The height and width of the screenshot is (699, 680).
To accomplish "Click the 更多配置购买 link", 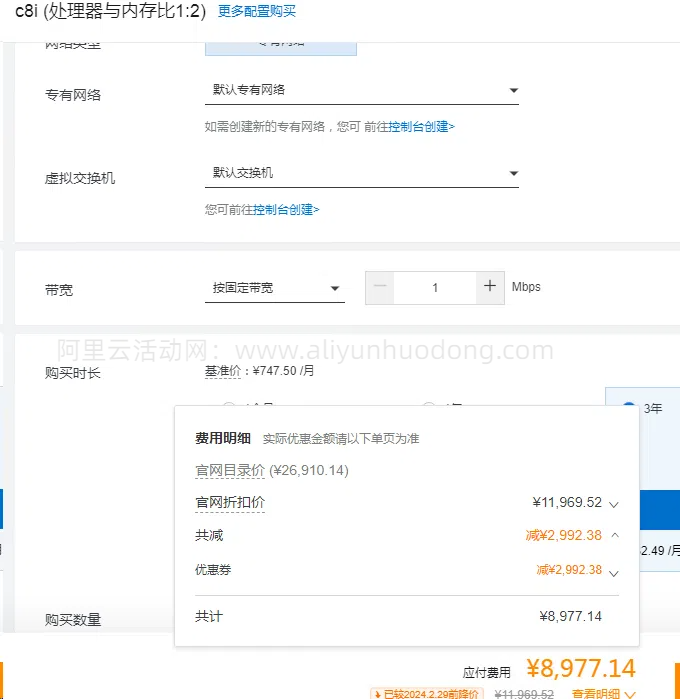I will click(257, 12).
